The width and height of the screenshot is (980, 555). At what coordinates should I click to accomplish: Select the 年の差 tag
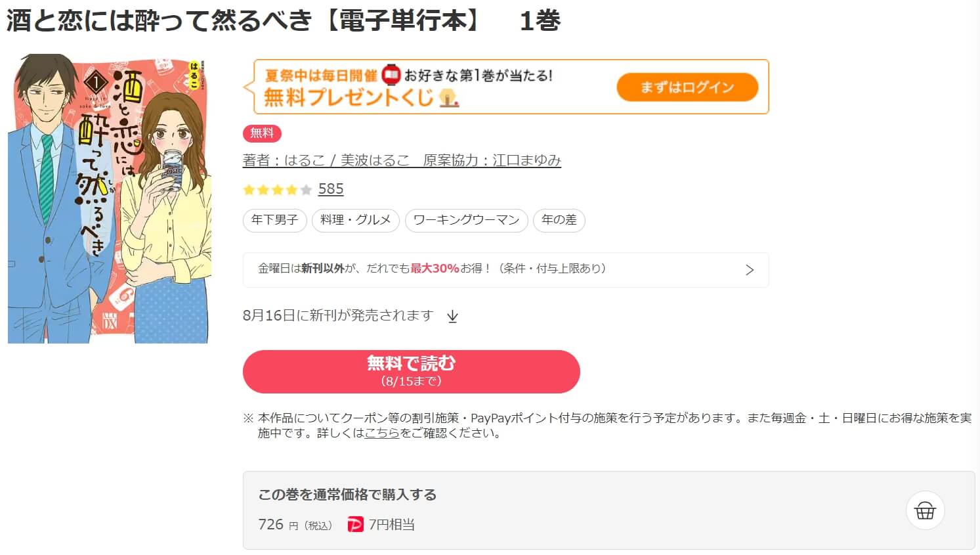[559, 220]
